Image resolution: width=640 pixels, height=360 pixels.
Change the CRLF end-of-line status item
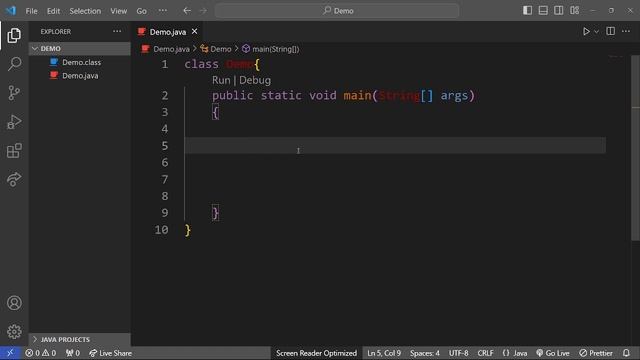[x=485, y=353]
